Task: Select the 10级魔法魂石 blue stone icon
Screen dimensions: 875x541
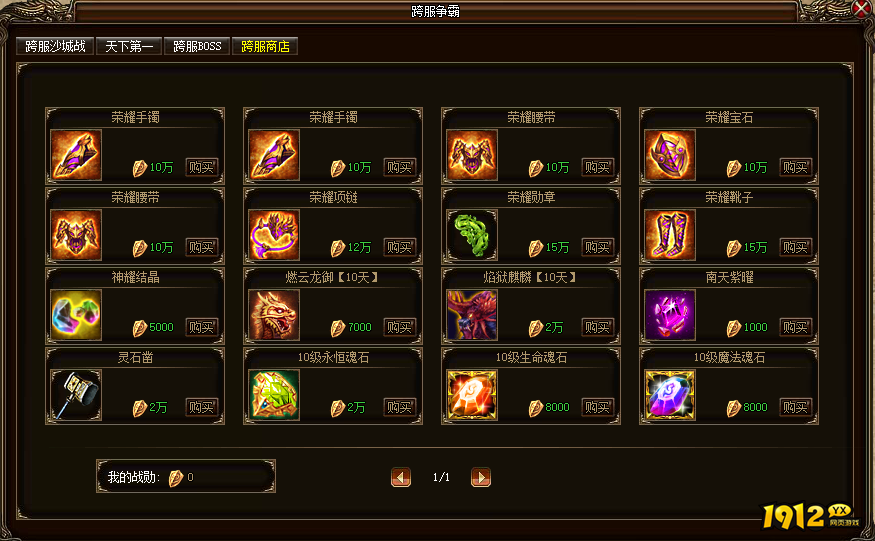Action: coord(670,395)
